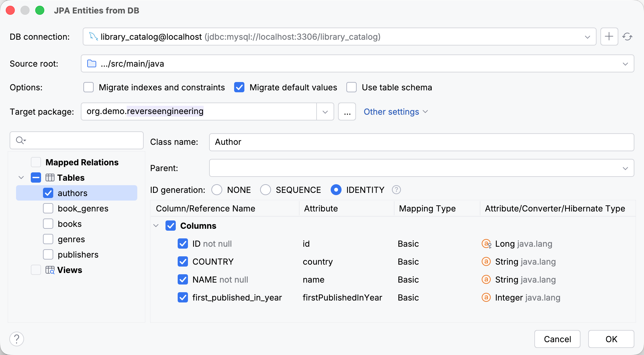
Task: Uncheck the first_published_in_year column checkbox
Action: (183, 297)
